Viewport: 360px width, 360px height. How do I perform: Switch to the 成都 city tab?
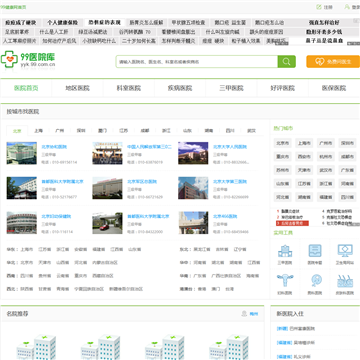point(145,131)
